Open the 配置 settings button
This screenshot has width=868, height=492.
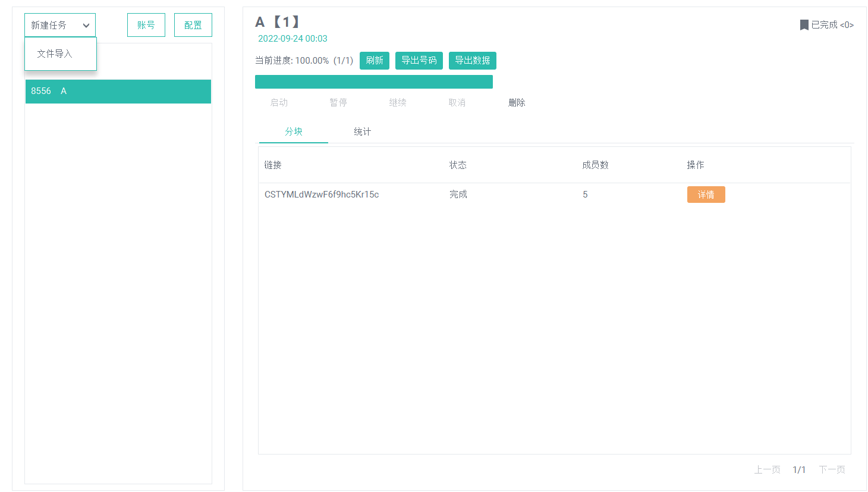click(x=193, y=25)
